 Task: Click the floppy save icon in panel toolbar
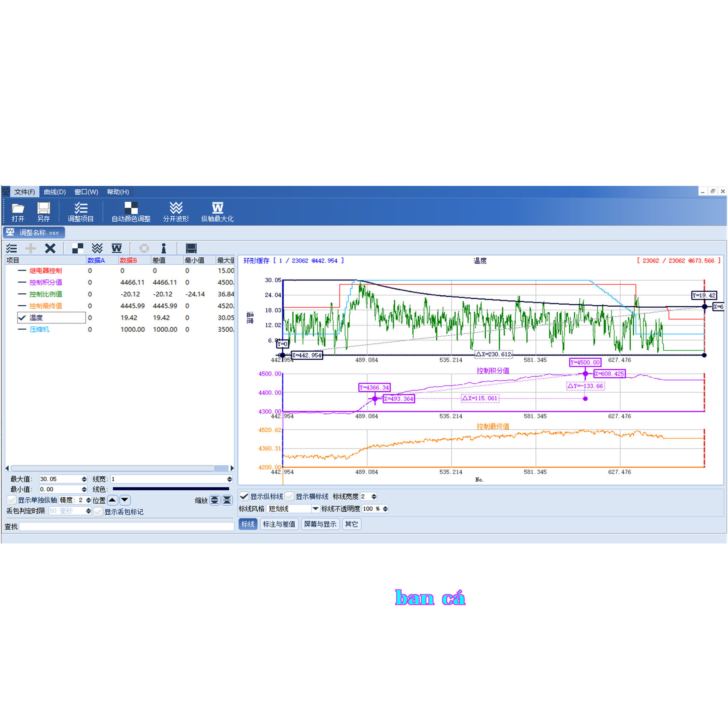pos(191,248)
